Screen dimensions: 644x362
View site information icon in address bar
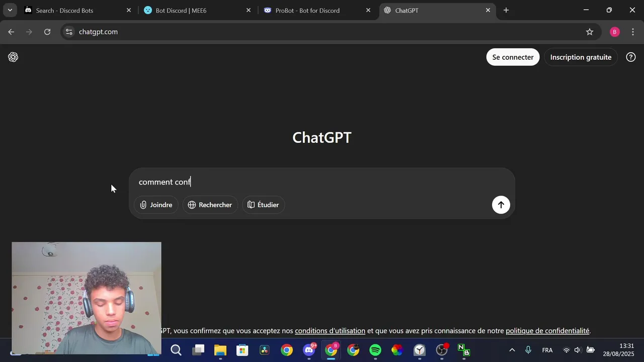click(x=69, y=32)
